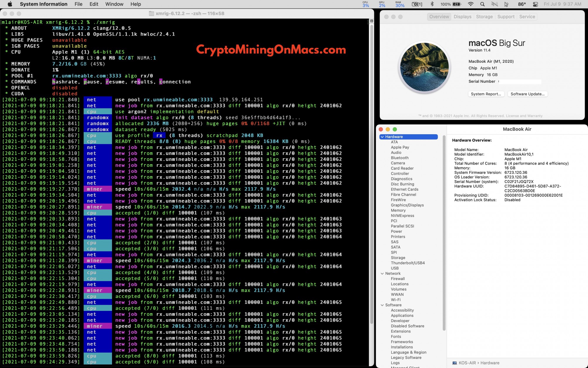This screenshot has width=588, height=368.
Task: Select the Memory item under Hardware sidebar
Action: point(398,210)
